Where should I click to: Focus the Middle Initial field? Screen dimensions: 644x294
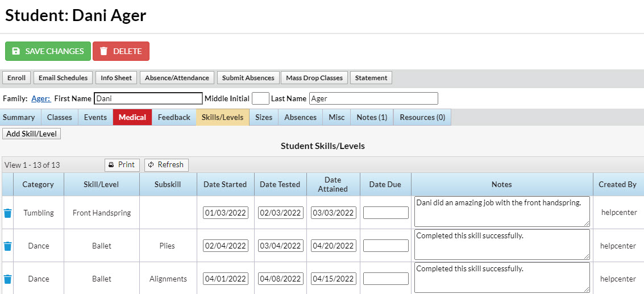coord(260,99)
